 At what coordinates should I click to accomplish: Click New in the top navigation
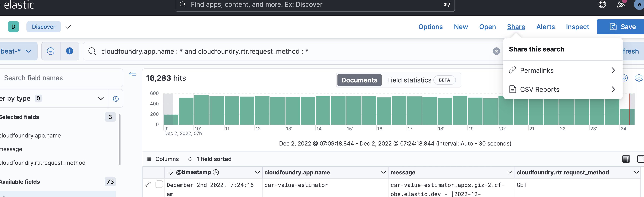point(461,27)
